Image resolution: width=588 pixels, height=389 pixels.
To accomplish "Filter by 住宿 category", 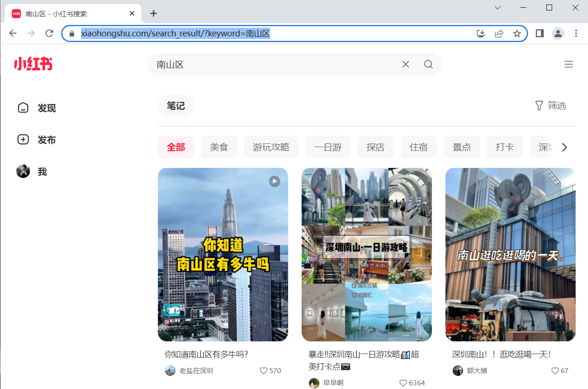I will point(419,147).
